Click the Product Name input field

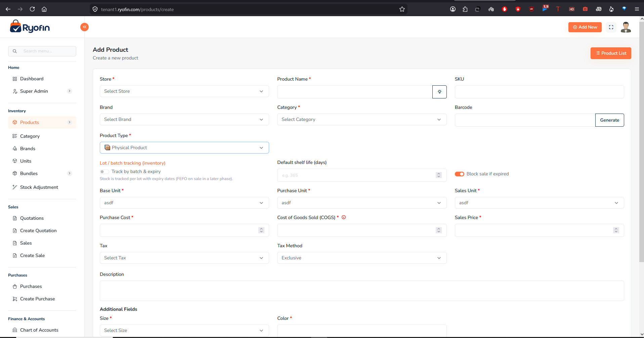[x=355, y=92]
